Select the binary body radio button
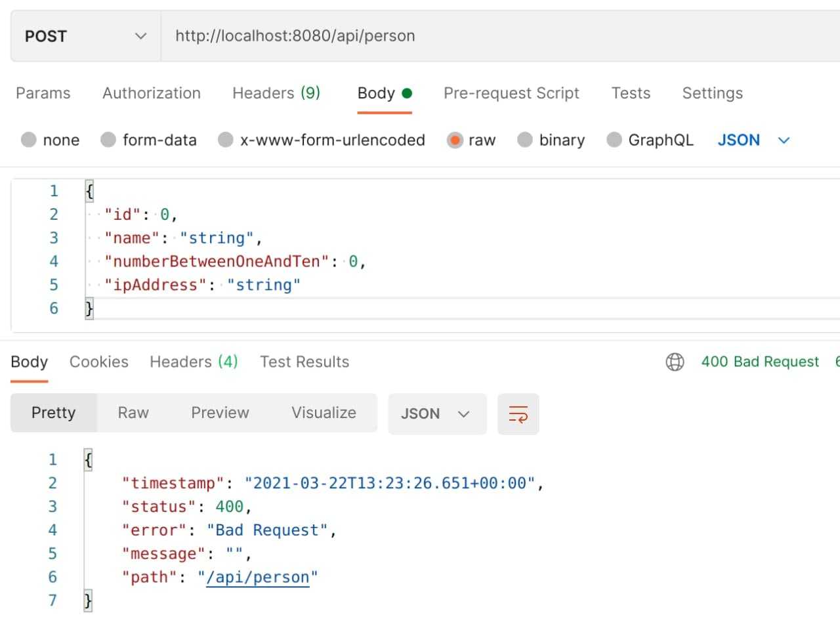 pyautogui.click(x=525, y=140)
